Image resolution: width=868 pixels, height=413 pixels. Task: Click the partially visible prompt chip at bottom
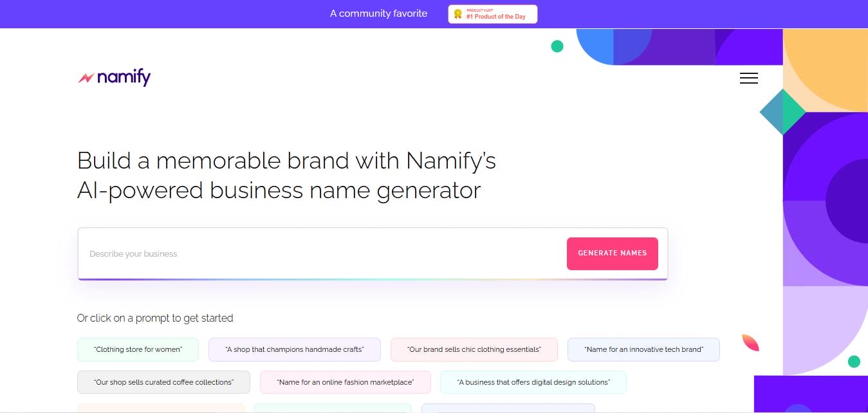coord(161,410)
